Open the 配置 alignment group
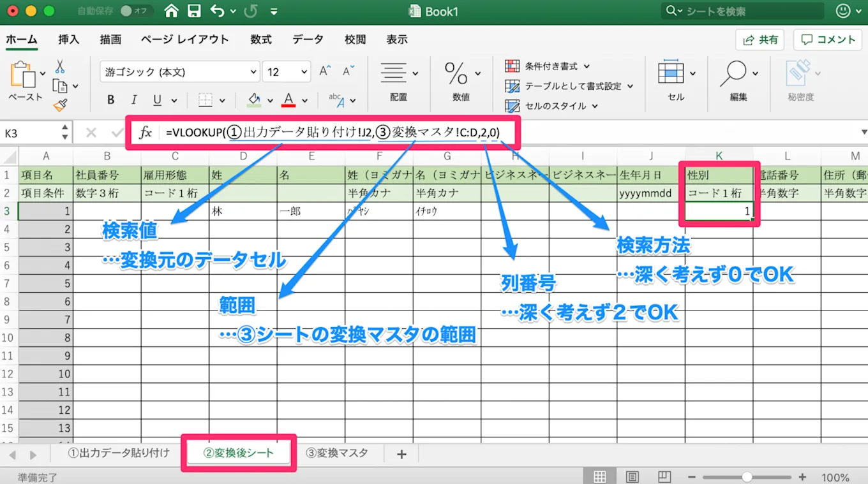868x484 pixels. click(x=399, y=80)
